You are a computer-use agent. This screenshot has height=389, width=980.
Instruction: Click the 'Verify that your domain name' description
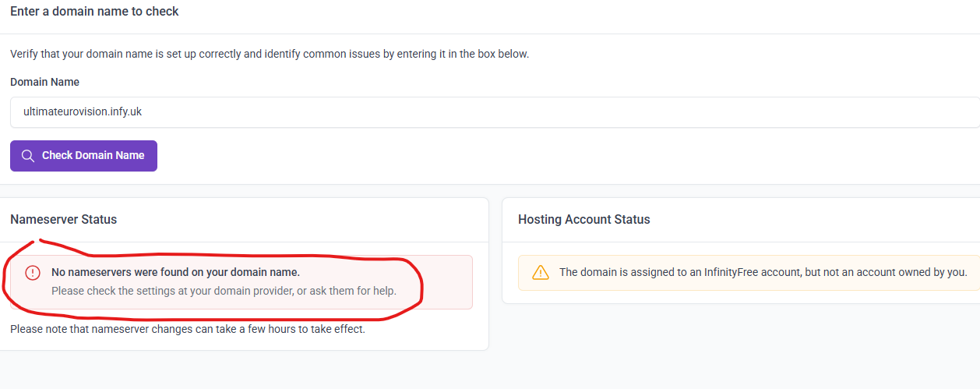[x=270, y=55]
